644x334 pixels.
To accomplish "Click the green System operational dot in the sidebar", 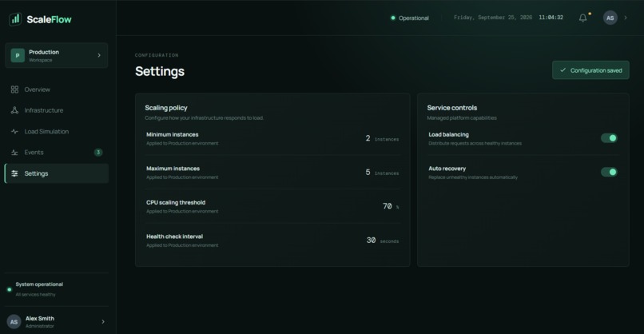I will [x=10, y=289].
